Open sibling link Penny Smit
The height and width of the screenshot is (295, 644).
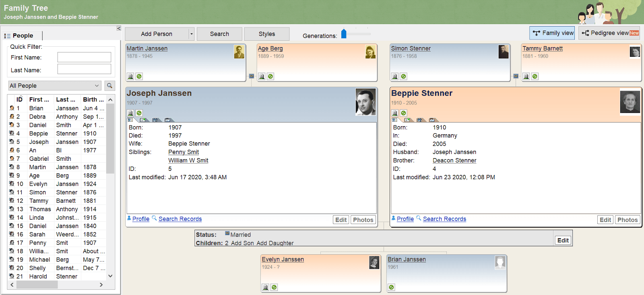tap(184, 152)
